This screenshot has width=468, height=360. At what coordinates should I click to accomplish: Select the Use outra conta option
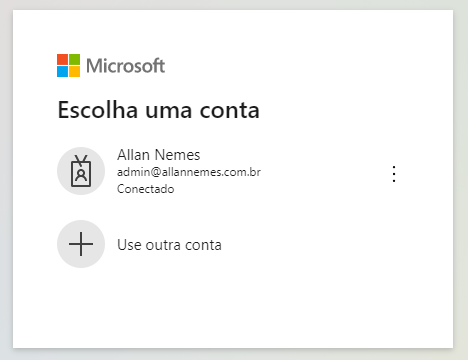coord(169,245)
